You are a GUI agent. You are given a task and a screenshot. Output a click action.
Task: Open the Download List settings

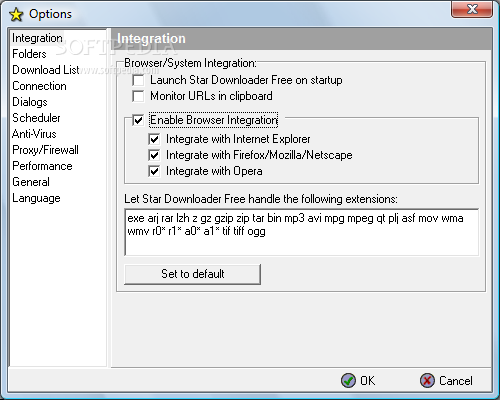[46, 70]
